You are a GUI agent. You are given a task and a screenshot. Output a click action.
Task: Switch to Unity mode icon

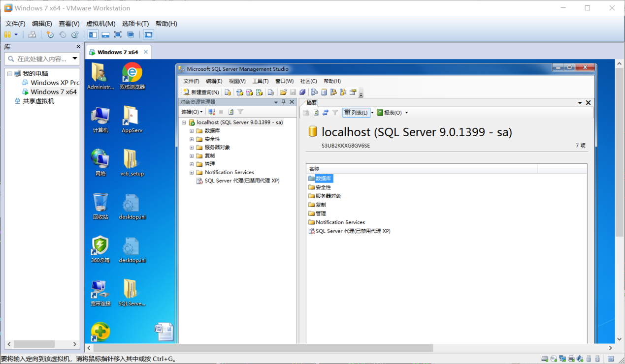pos(131,34)
